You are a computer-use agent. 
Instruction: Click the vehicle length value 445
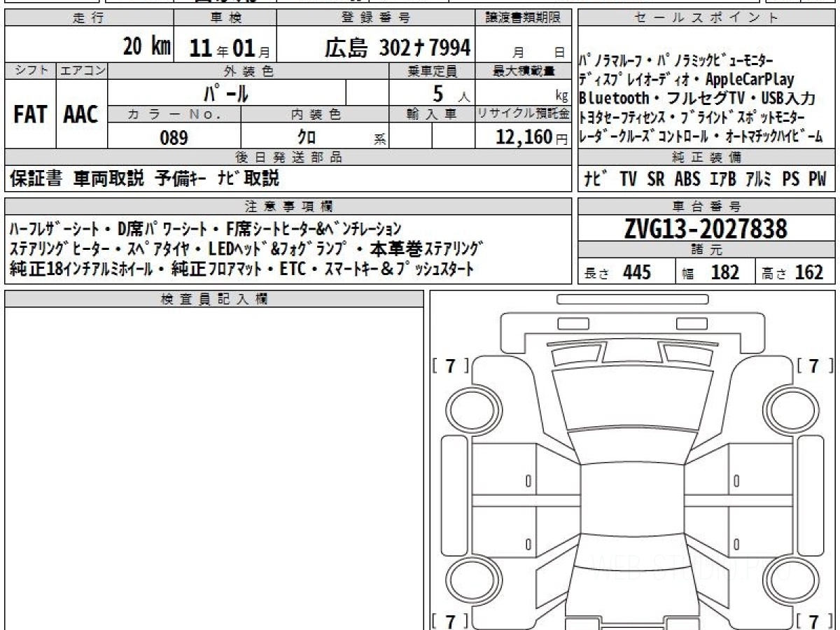coord(636,272)
